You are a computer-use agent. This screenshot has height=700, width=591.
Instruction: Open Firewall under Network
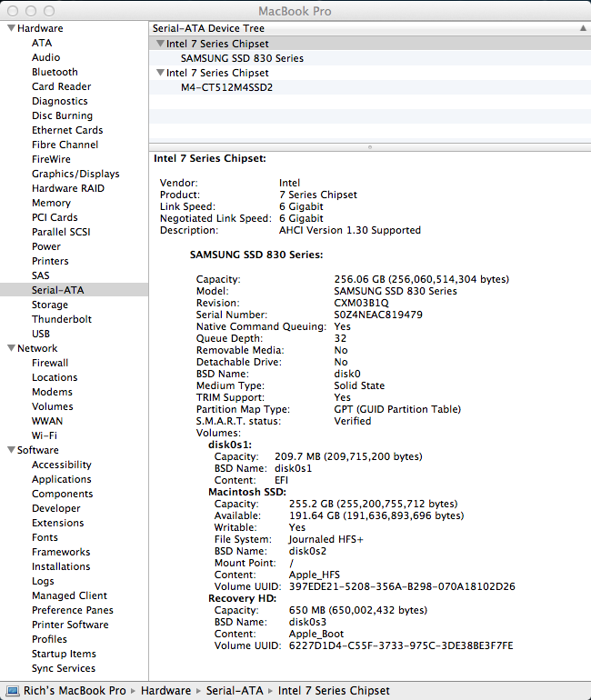pos(49,363)
